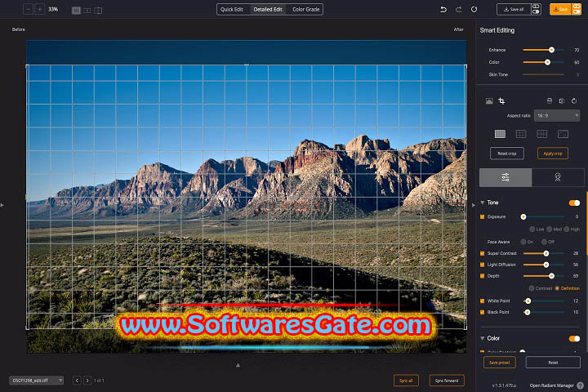Collapse the right panel arrow
The width and height of the screenshot is (588, 392).
point(473,205)
